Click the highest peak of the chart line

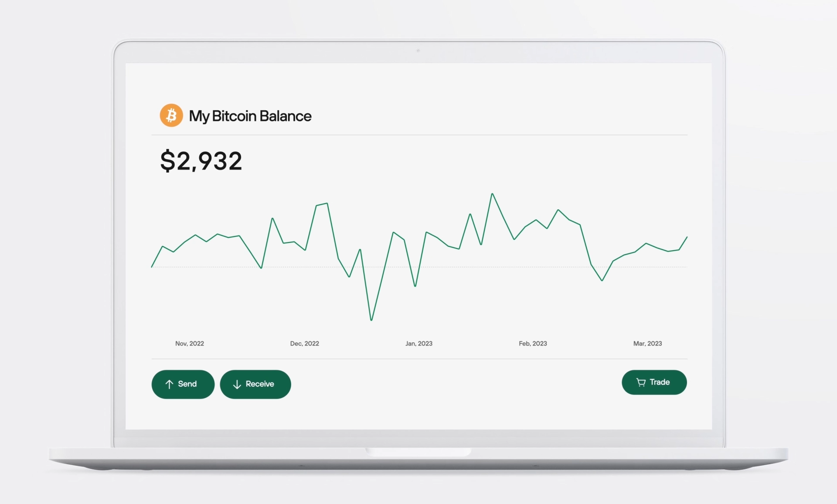pos(492,194)
